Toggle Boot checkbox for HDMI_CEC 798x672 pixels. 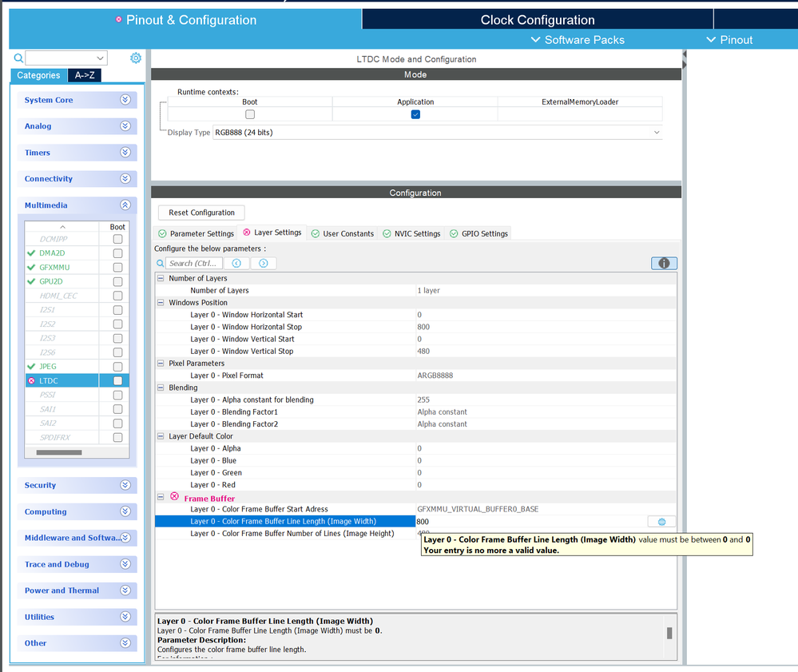click(x=117, y=296)
